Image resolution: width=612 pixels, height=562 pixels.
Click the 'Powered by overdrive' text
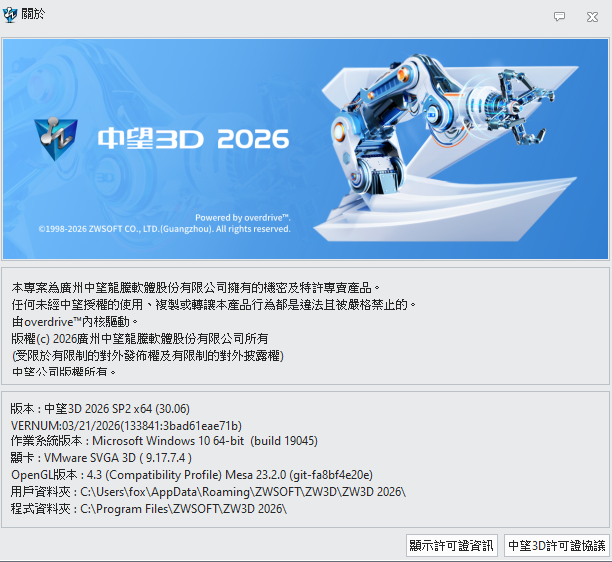[243, 218]
